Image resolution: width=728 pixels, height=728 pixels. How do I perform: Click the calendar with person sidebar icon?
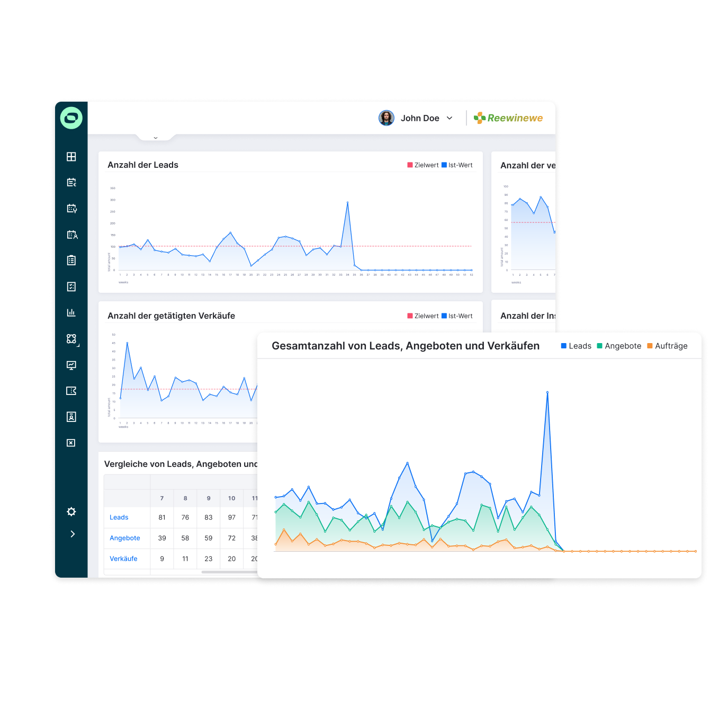coord(71,235)
